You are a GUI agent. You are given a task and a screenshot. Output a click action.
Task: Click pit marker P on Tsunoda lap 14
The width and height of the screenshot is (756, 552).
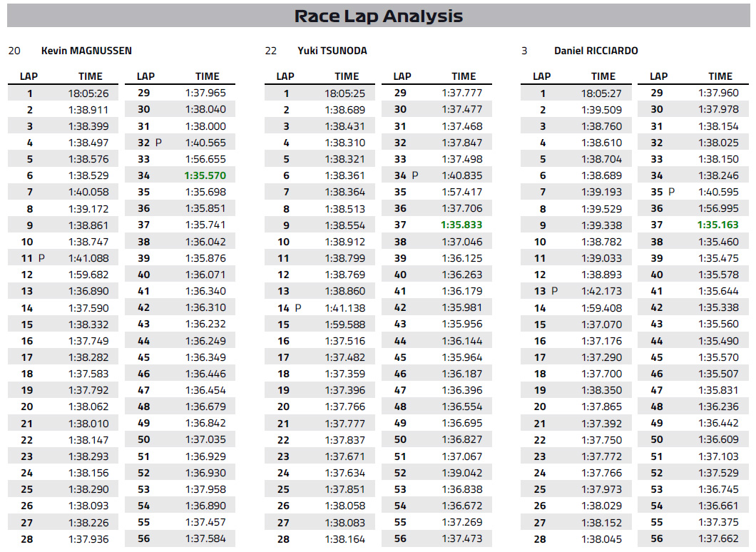(x=298, y=307)
